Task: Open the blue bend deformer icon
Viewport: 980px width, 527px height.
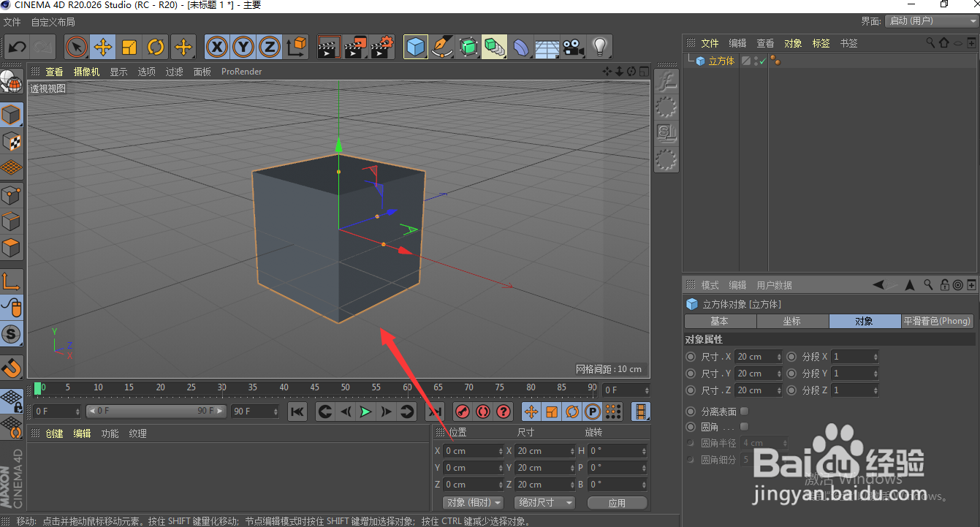Action: (520, 48)
